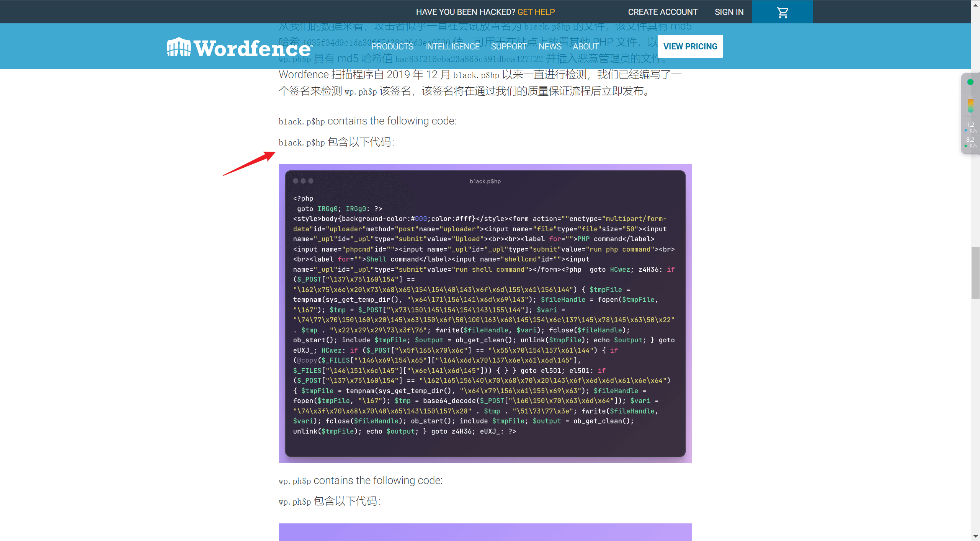Click text 'b1ack.p$hp contains the following code:'
980x541 pixels.
tap(367, 121)
